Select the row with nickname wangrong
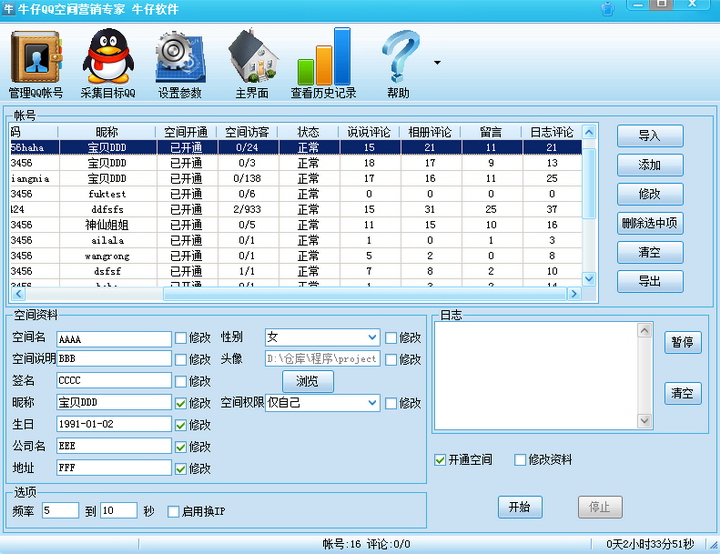 (x=296, y=256)
